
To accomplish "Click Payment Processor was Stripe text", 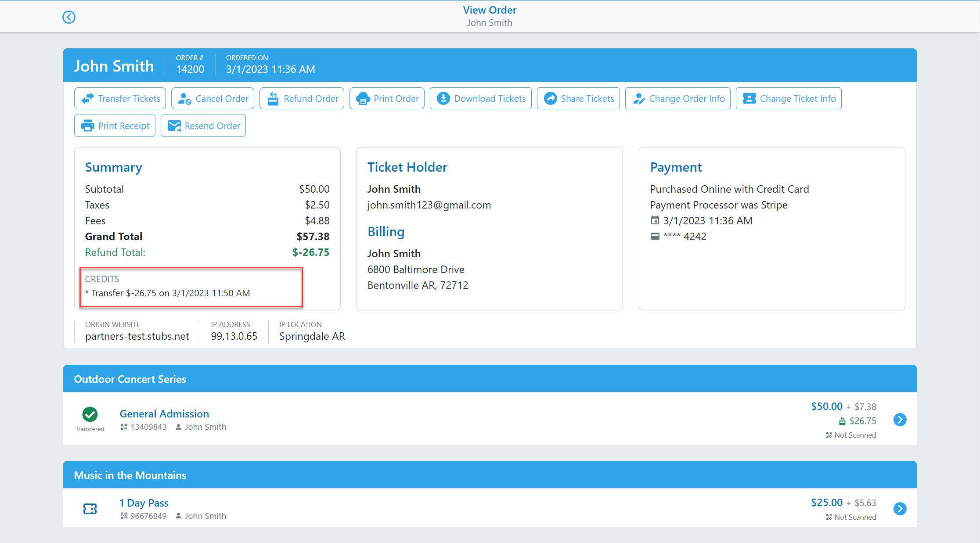I will pyautogui.click(x=719, y=205).
